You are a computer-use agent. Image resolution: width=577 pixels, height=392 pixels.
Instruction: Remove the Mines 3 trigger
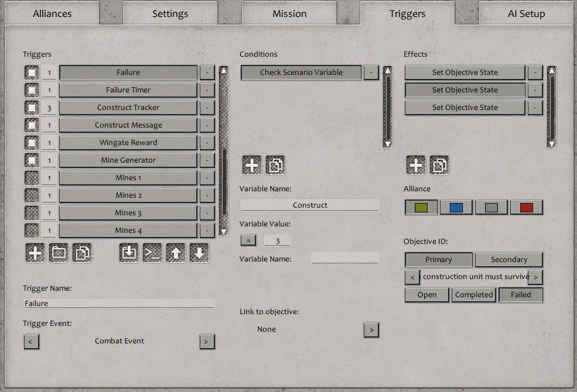pyautogui.click(x=207, y=213)
